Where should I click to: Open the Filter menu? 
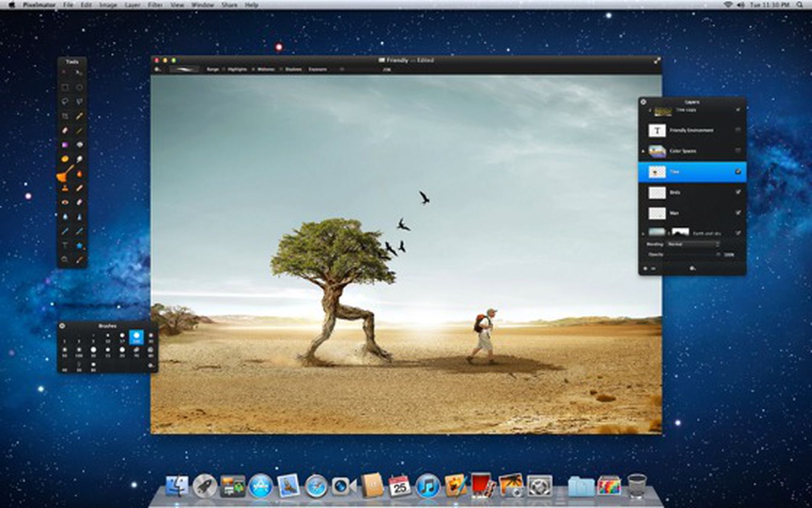[x=154, y=5]
